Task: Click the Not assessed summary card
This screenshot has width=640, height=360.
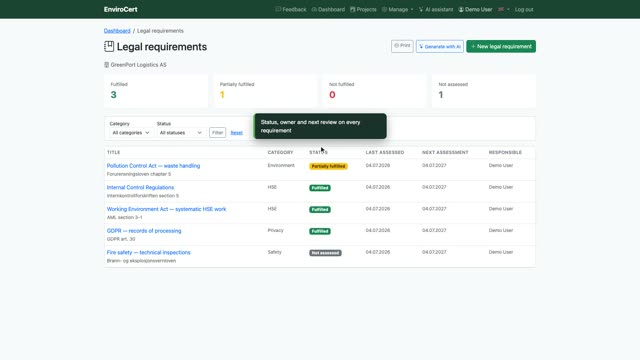Action: (x=484, y=91)
